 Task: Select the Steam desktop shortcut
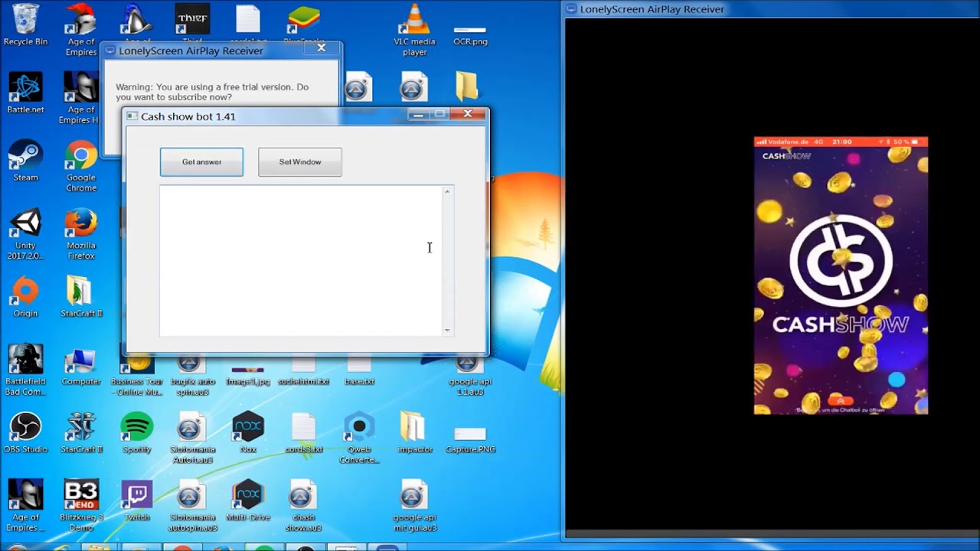point(25,161)
